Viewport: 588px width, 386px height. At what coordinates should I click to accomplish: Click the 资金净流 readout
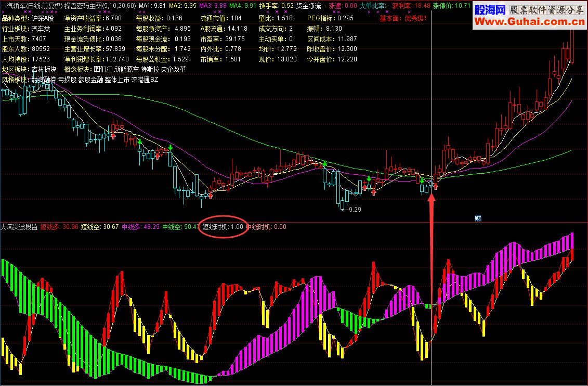pos(311,6)
